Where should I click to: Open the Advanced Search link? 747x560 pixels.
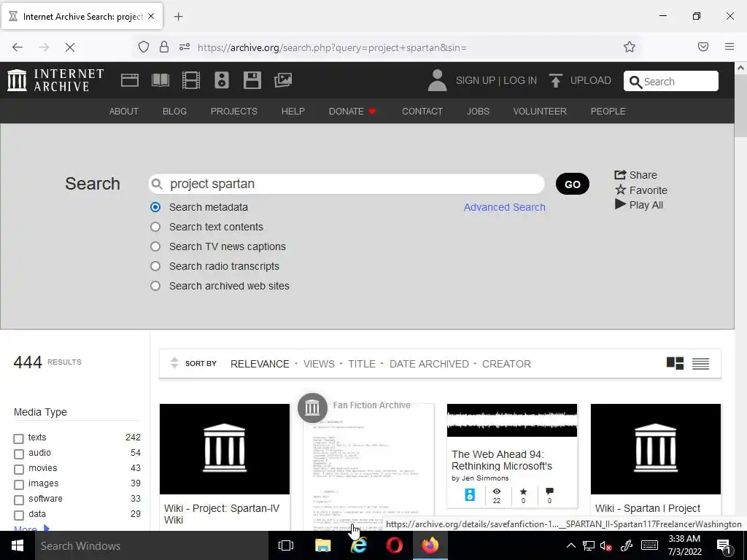505,207
